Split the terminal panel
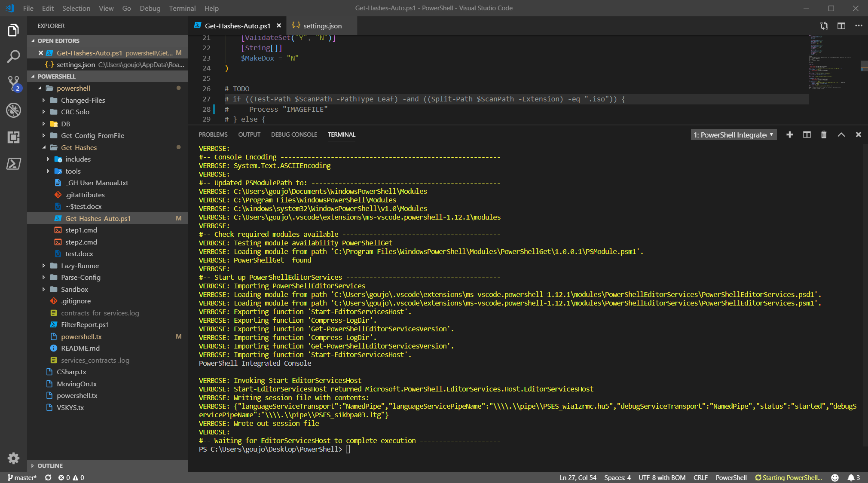868x483 pixels. tap(807, 135)
